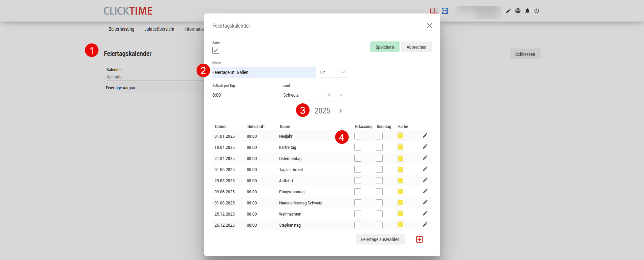Toggle Erfassung checkbox for Weihnachten
The height and width of the screenshot is (260, 644).
click(x=358, y=214)
